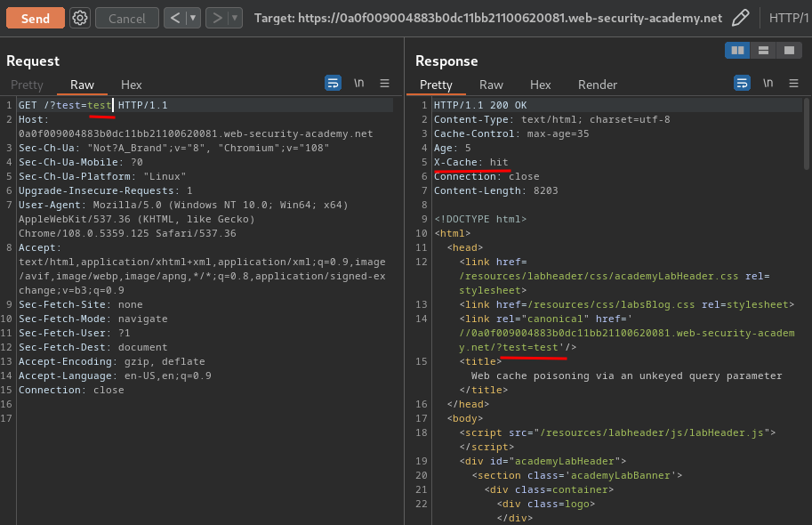Click 'Sec-Fetch-Mode: navigate' request header

(93, 319)
